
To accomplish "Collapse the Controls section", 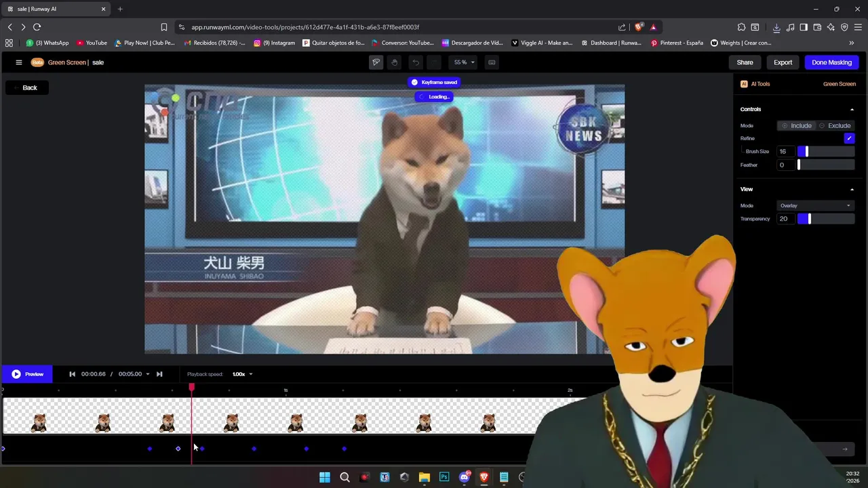I will pyautogui.click(x=852, y=109).
